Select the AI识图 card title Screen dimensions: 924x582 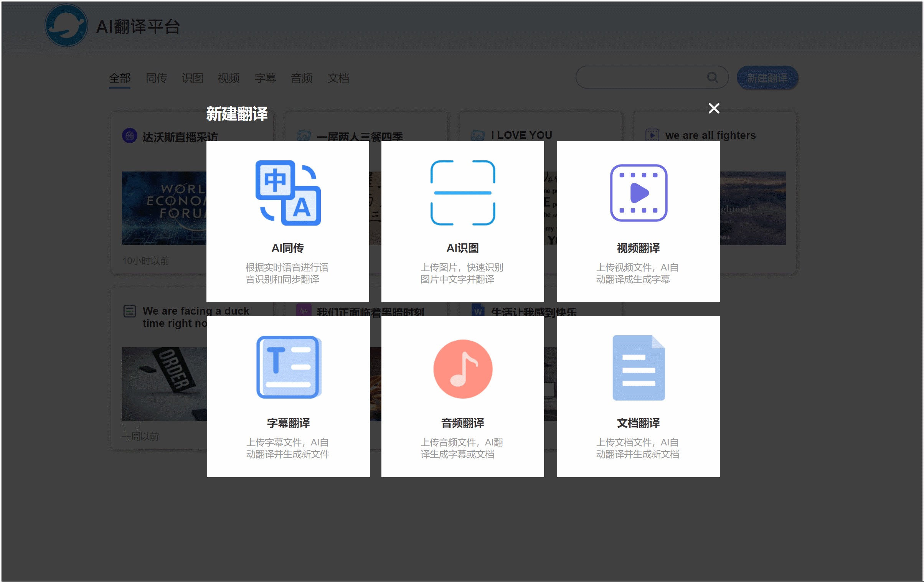coord(463,248)
